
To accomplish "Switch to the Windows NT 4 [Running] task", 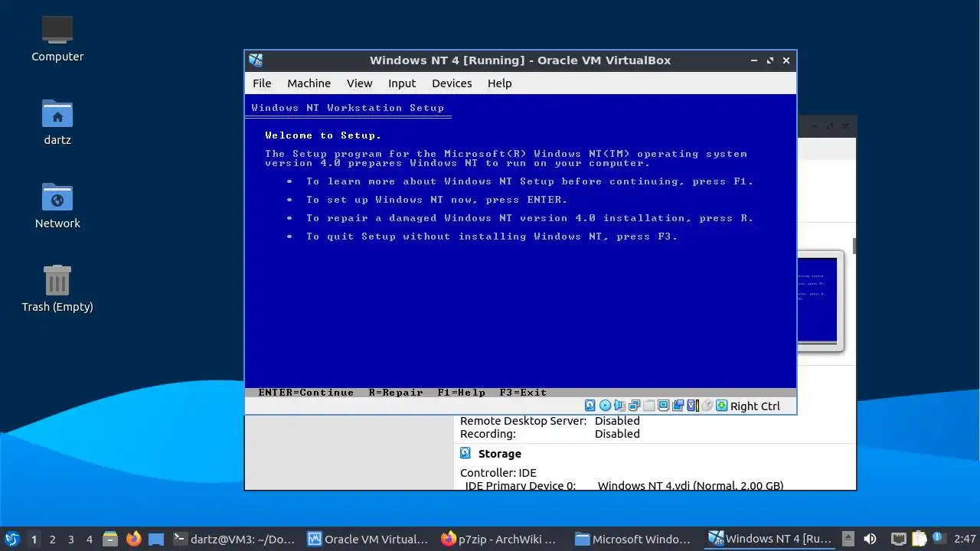I will click(x=771, y=539).
